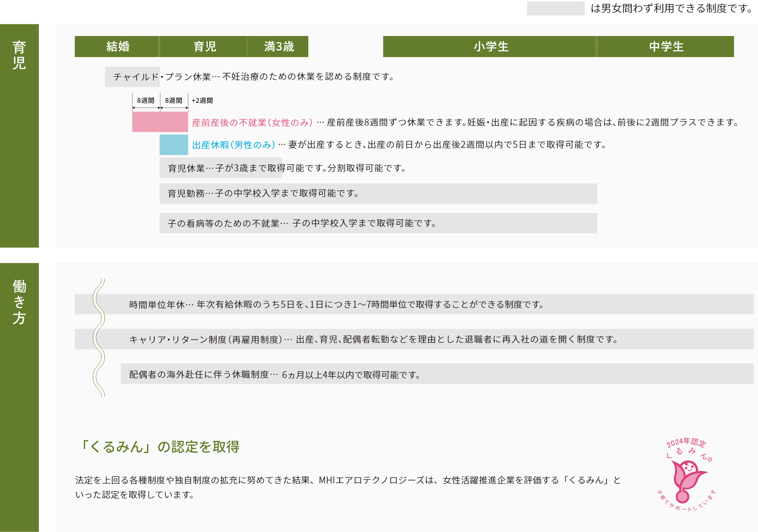Viewport: 758px width, 532px height.
Task: Select the blue paternity leave bar
Action: pyautogui.click(x=173, y=145)
